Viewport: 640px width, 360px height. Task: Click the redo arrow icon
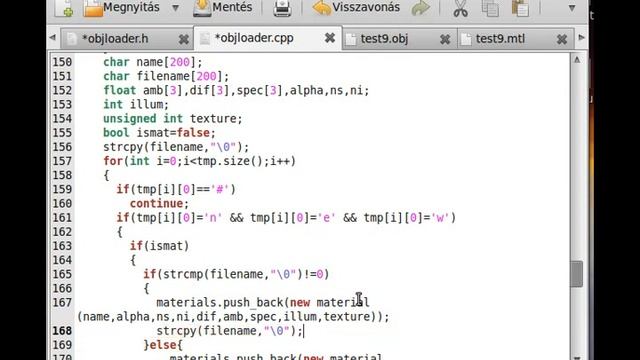click(x=421, y=8)
